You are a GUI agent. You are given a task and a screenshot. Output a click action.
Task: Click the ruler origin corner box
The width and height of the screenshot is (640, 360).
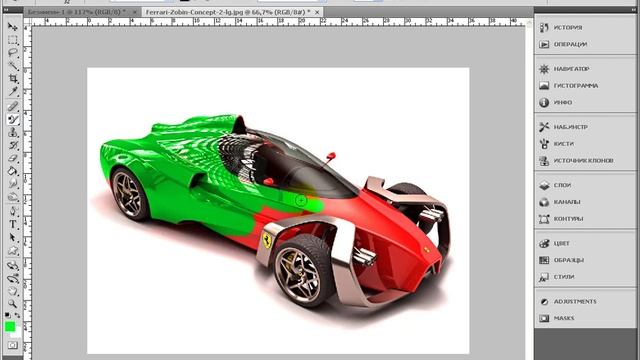click(x=27, y=22)
